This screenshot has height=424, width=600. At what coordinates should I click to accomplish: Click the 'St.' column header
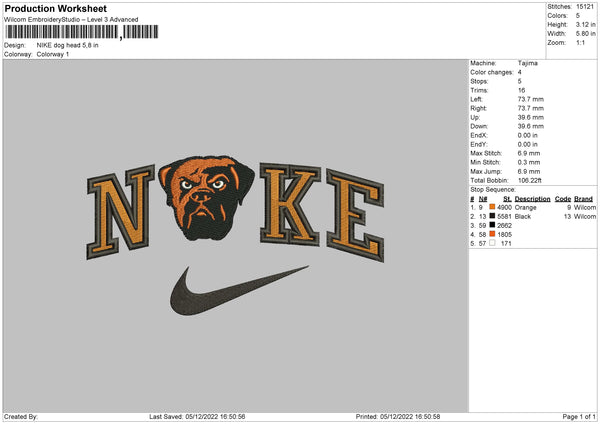[507, 199]
